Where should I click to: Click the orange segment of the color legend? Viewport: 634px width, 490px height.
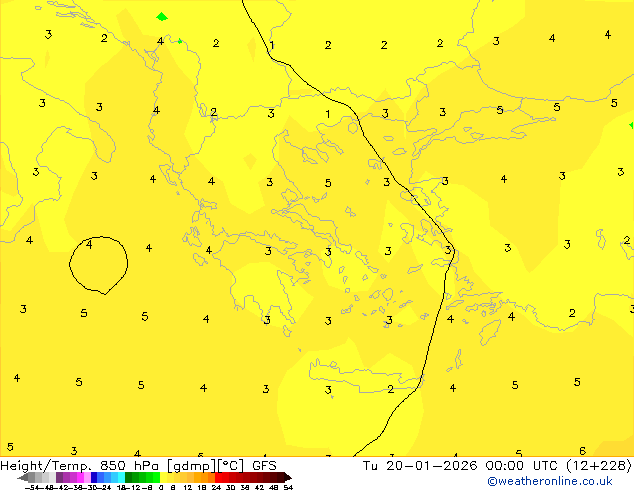[x=200, y=478]
